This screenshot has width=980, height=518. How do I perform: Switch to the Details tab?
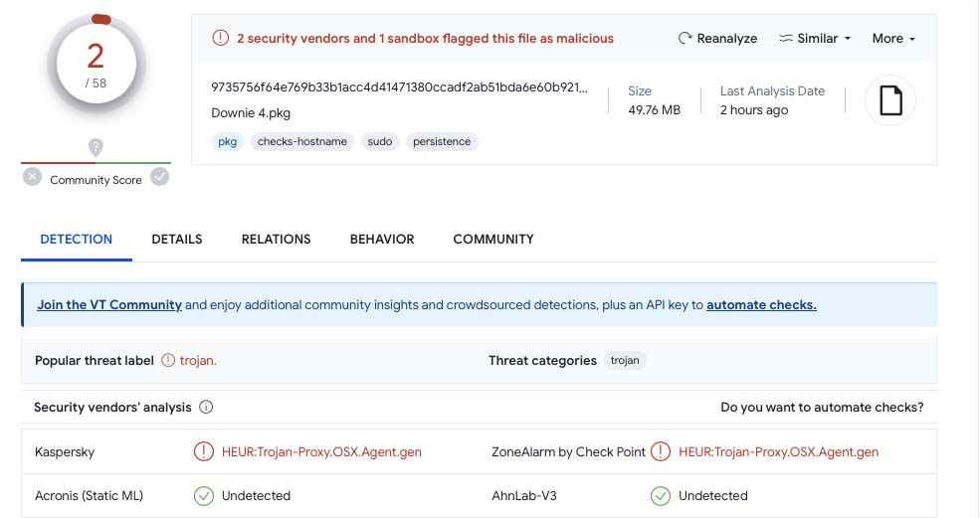pos(177,240)
